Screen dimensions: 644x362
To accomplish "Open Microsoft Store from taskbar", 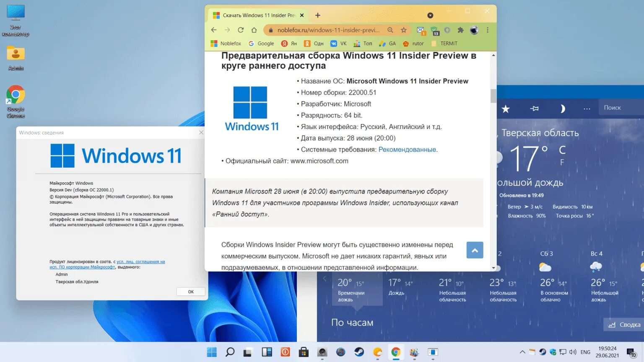I will coord(304,352).
